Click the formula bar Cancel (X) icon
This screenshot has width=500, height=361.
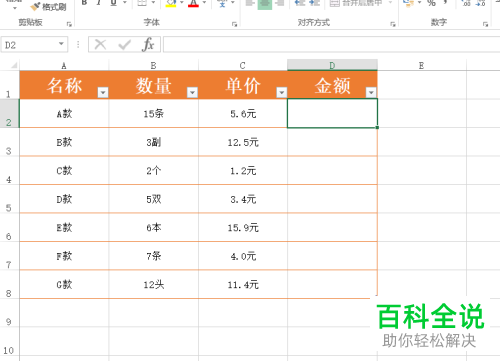click(x=100, y=44)
